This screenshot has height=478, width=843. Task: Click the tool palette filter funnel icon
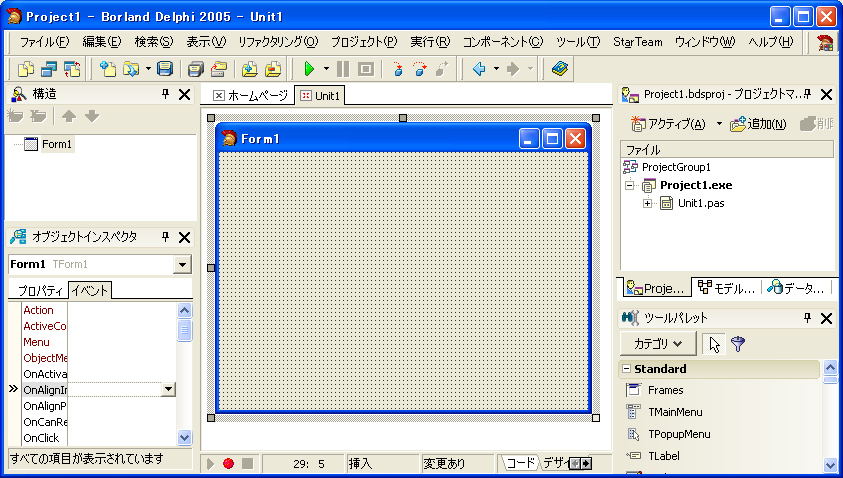coord(738,344)
